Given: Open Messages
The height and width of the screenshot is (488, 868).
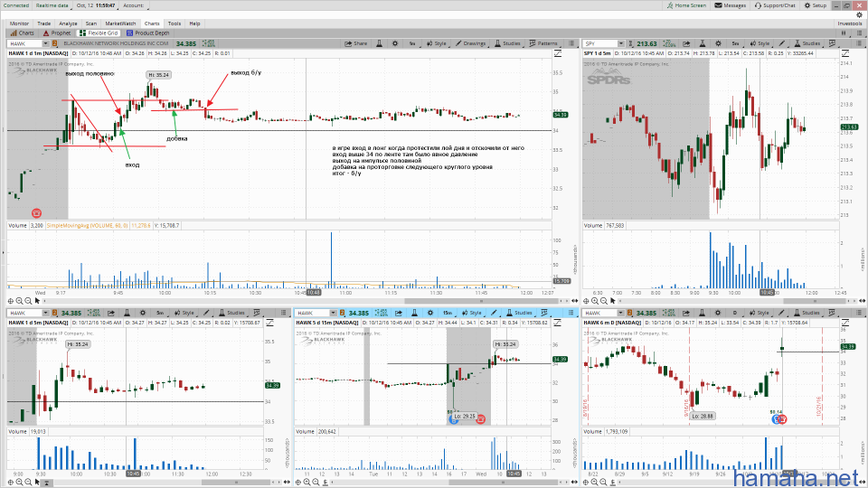Looking at the screenshot, I should [731, 5].
